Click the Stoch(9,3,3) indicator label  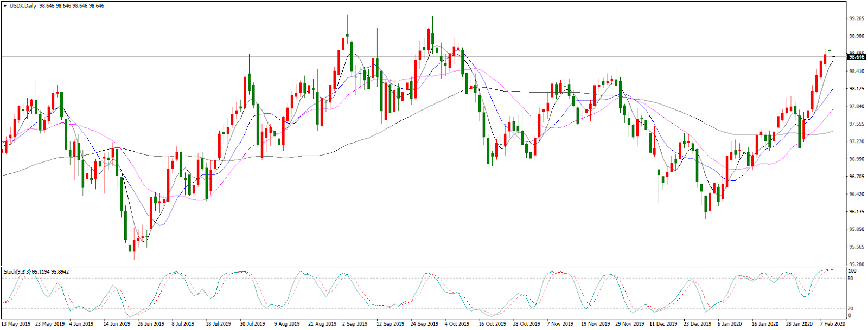tap(17, 271)
